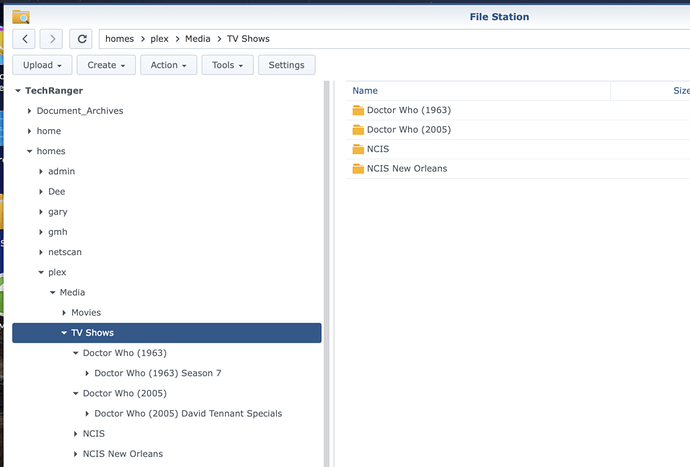This screenshot has height=467, width=690.
Task: Expand the admin folder arrow
Action: 40,171
